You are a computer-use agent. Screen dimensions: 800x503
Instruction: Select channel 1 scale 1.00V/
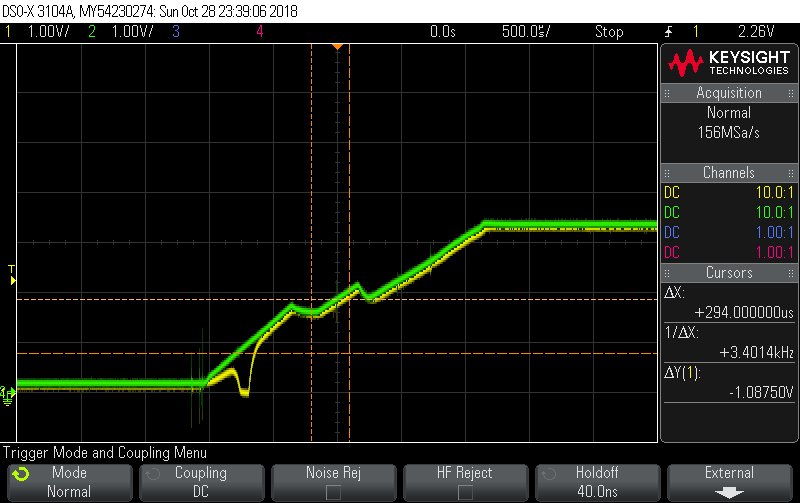point(48,32)
